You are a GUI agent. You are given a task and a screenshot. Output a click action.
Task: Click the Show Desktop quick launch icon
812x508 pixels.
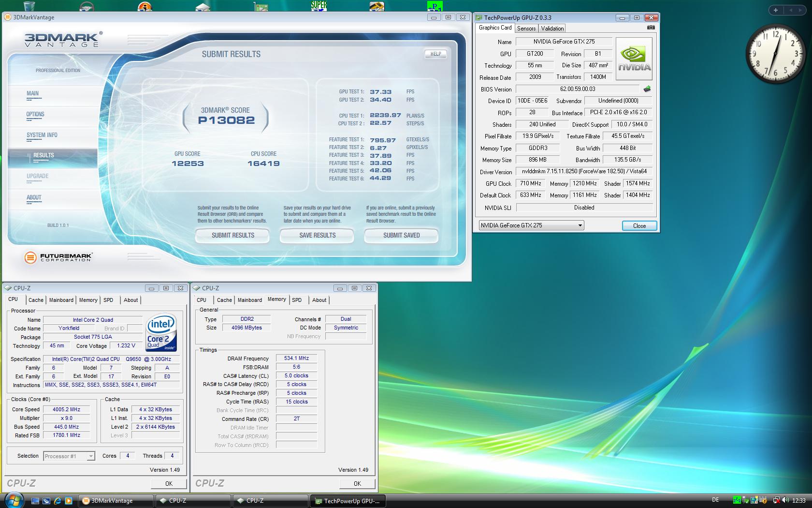(x=35, y=501)
